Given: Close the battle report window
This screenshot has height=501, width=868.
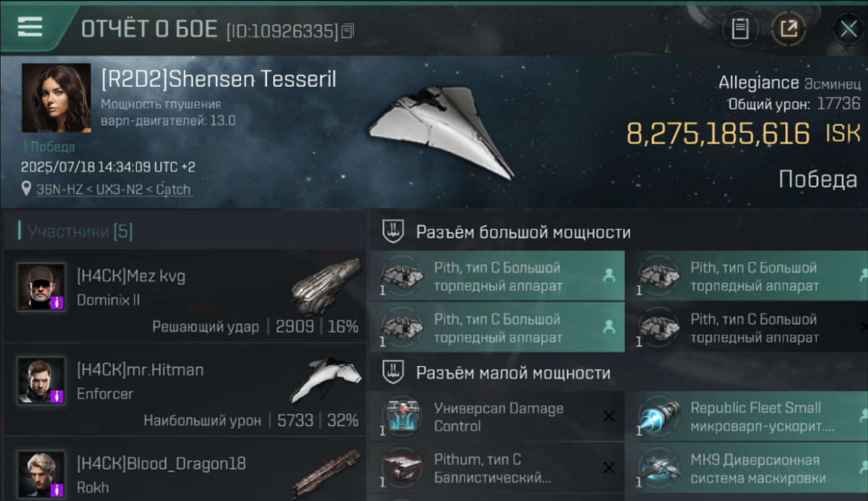Looking at the screenshot, I should tap(848, 29).
